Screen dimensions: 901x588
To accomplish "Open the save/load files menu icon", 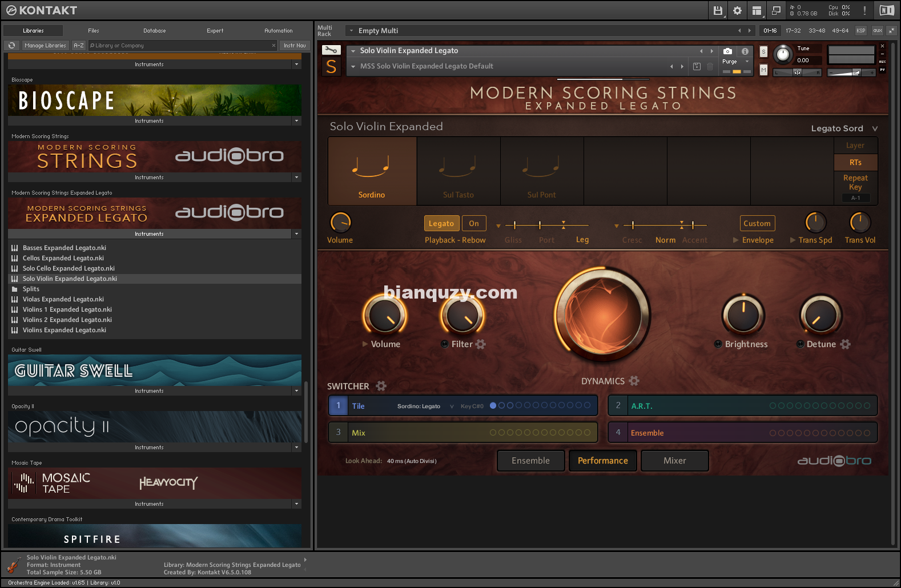I will 718,10.
